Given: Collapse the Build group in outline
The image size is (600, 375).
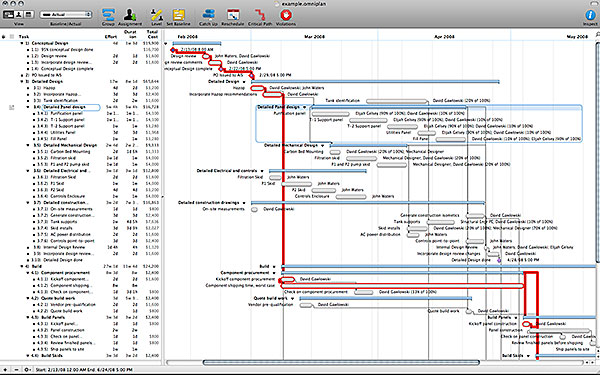Looking at the screenshot, I should 22,266.
